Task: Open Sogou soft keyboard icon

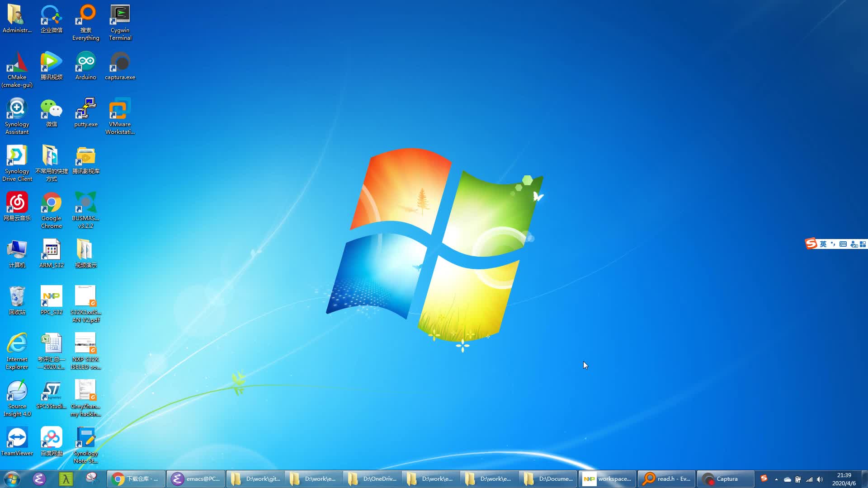Action: [843, 244]
